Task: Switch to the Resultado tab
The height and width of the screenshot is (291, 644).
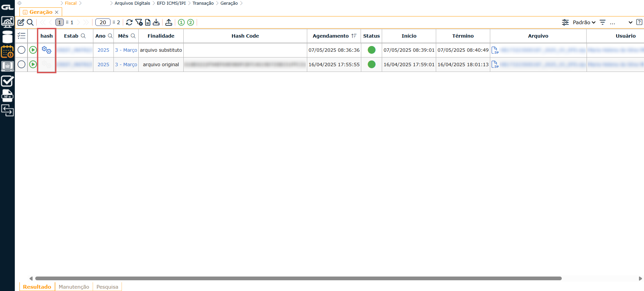Action: pos(37,287)
